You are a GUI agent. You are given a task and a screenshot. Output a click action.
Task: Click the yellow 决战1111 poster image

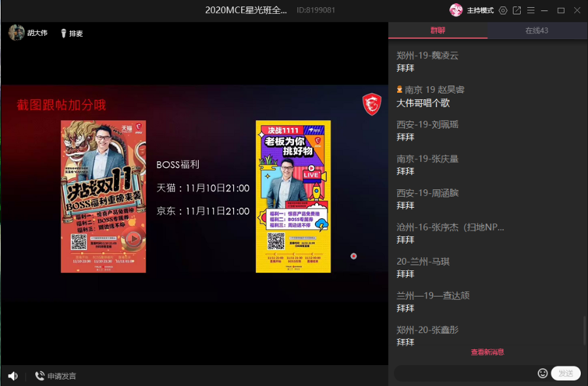point(293,197)
